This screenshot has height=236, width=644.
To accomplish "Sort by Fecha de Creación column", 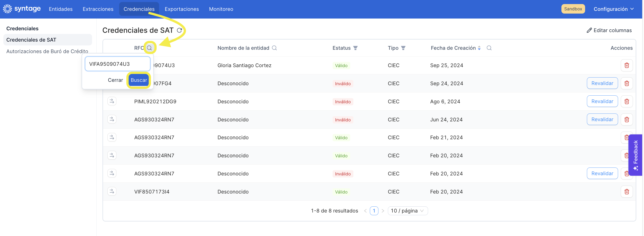I will [479, 48].
